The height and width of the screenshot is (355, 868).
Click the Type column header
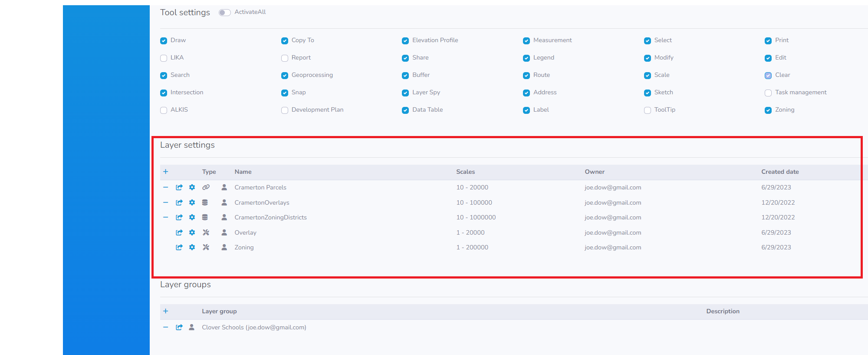pyautogui.click(x=209, y=172)
